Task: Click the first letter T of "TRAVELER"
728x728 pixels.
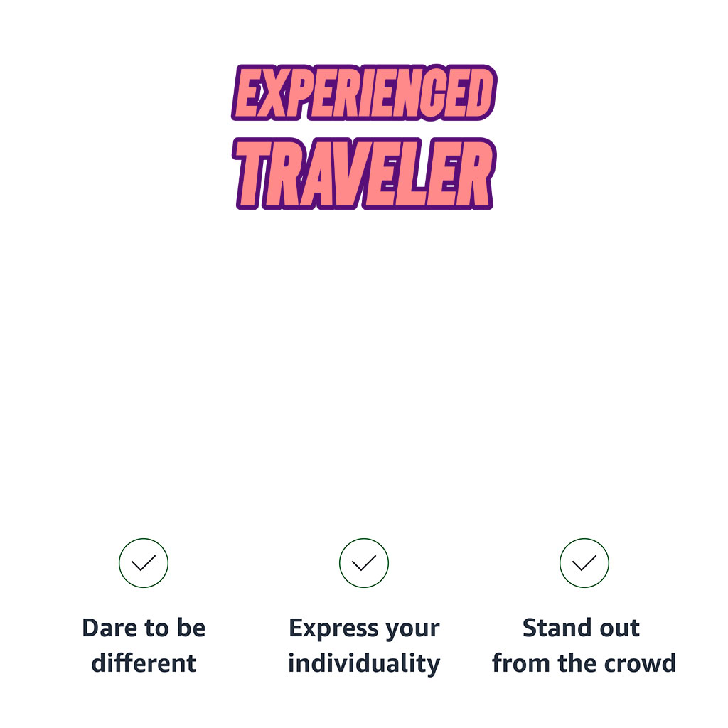Action: 253,174
